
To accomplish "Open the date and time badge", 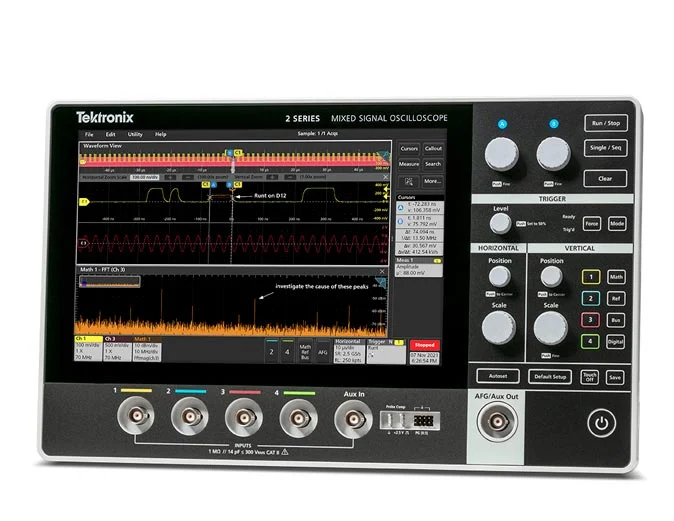I will (424, 358).
